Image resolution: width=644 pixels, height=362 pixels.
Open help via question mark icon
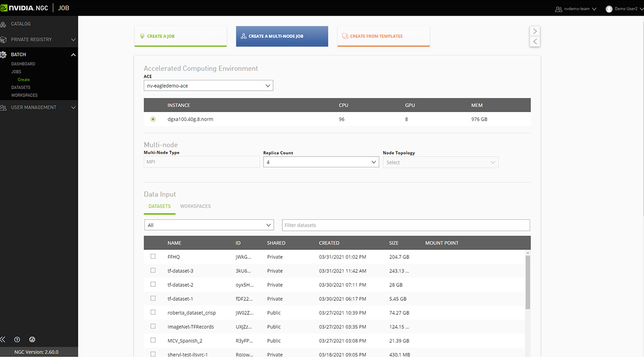(x=17, y=339)
